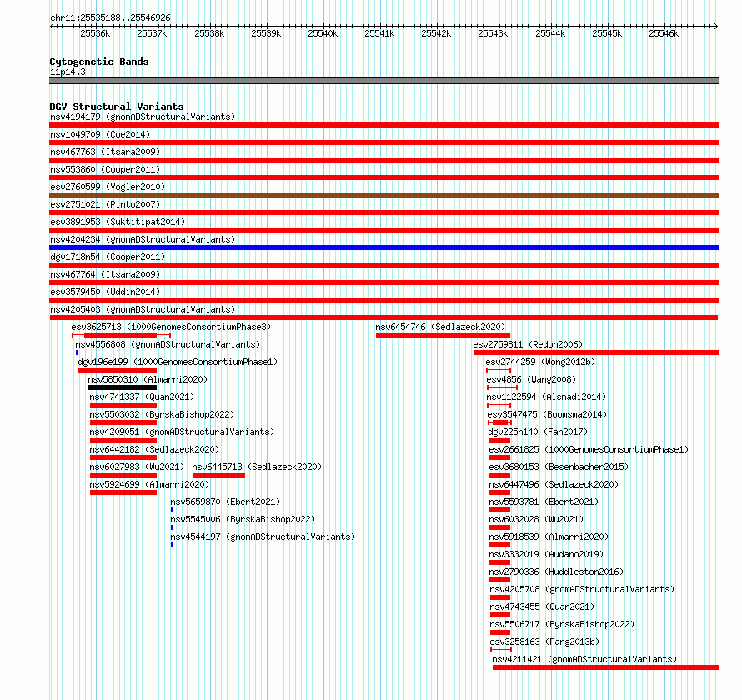Image resolution: width=742 pixels, height=700 pixels.
Task: Open nsv5850310 (Almarri2020) label
Action: click(x=148, y=379)
